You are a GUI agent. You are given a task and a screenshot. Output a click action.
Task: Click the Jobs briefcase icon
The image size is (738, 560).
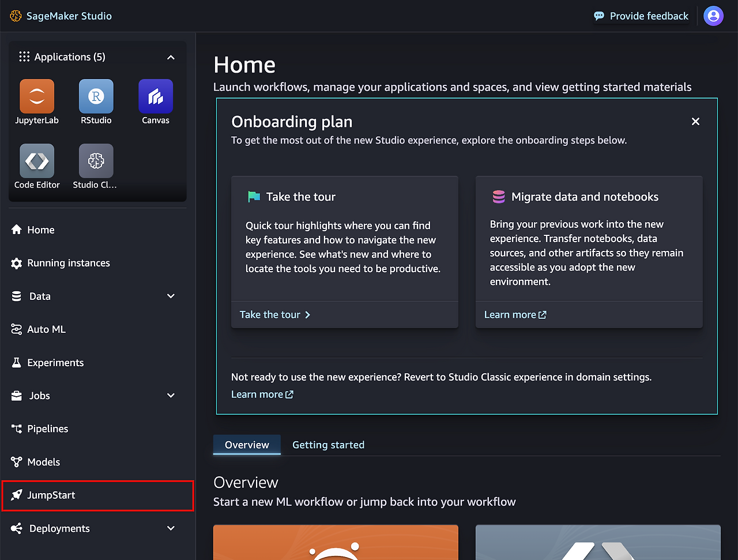coord(17,396)
